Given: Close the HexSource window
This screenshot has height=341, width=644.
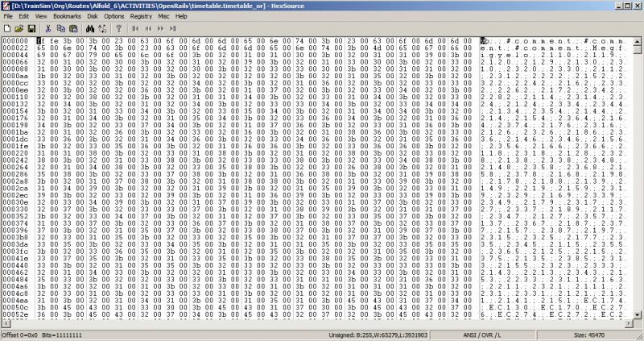Looking at the screenshot, I should point(637,6).
